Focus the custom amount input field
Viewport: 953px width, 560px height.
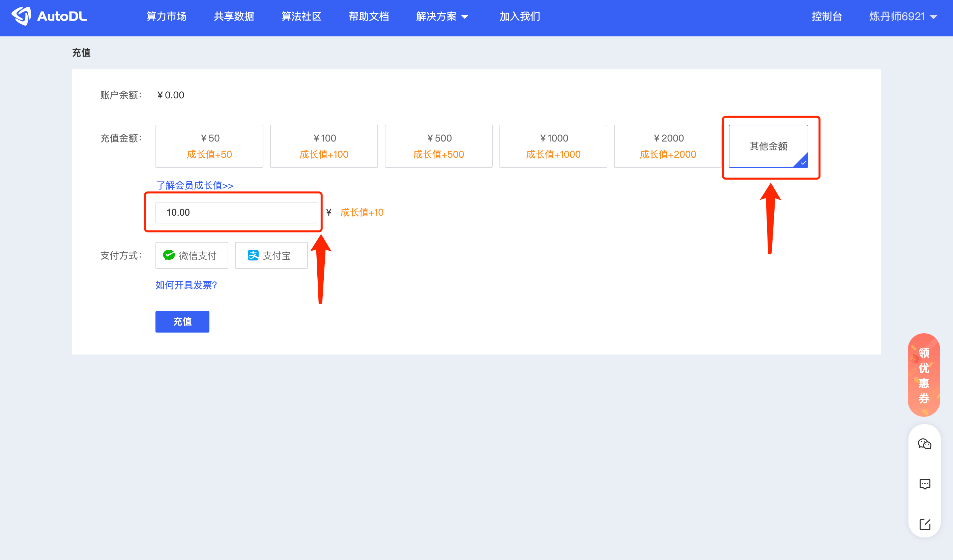coord(236,212)
